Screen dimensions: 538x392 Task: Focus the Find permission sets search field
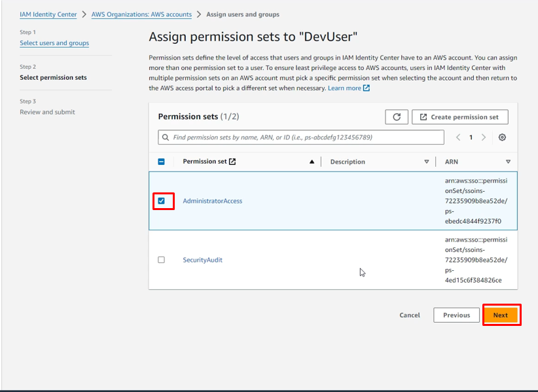tap(301, 137)
